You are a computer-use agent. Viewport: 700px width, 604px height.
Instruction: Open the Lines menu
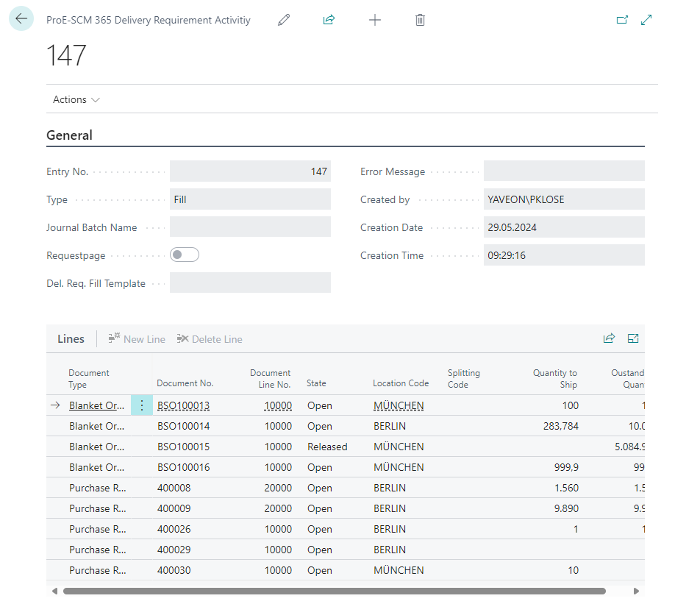point(71,338)
